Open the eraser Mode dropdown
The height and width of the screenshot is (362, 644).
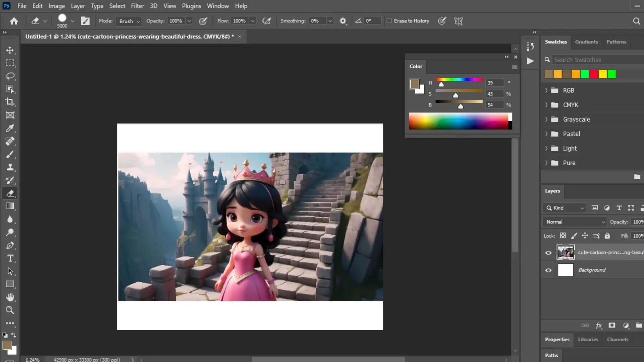tap(129, 21)
